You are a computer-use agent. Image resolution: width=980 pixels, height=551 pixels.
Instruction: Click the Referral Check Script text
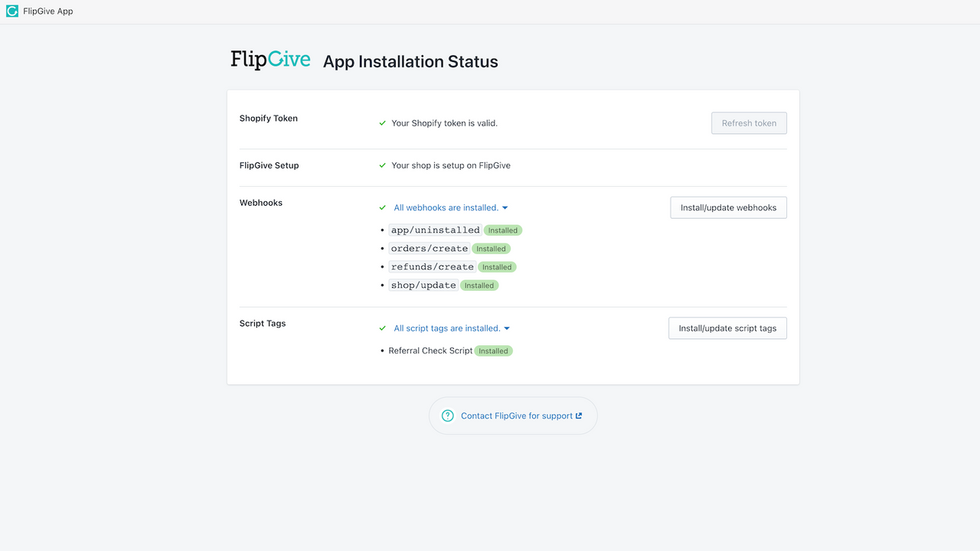[430, 350]
